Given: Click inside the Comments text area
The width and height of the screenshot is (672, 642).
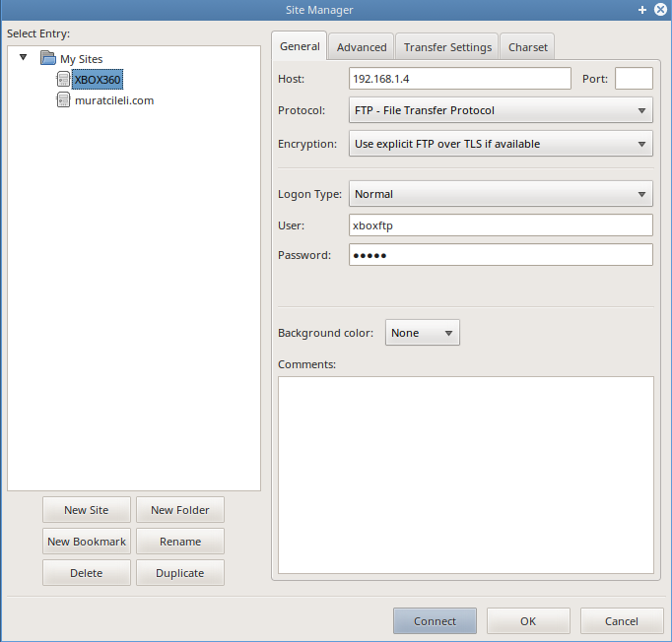Looking at the screenshot, I should 466,475.
